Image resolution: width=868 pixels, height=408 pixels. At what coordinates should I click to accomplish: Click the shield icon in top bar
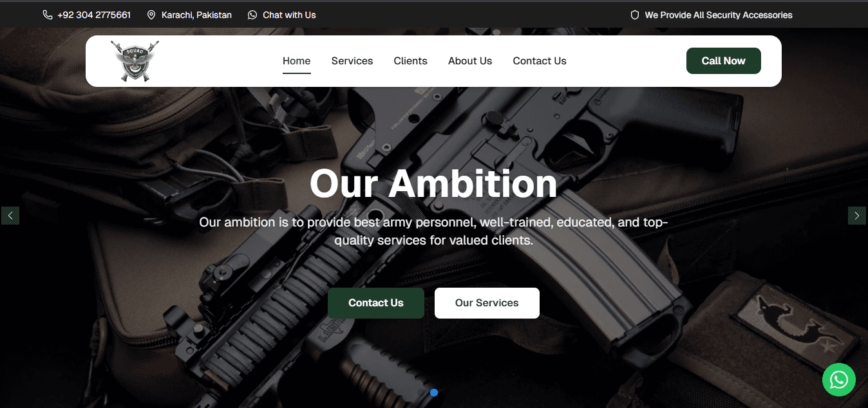pyautogui.click(x=634, y=15)
